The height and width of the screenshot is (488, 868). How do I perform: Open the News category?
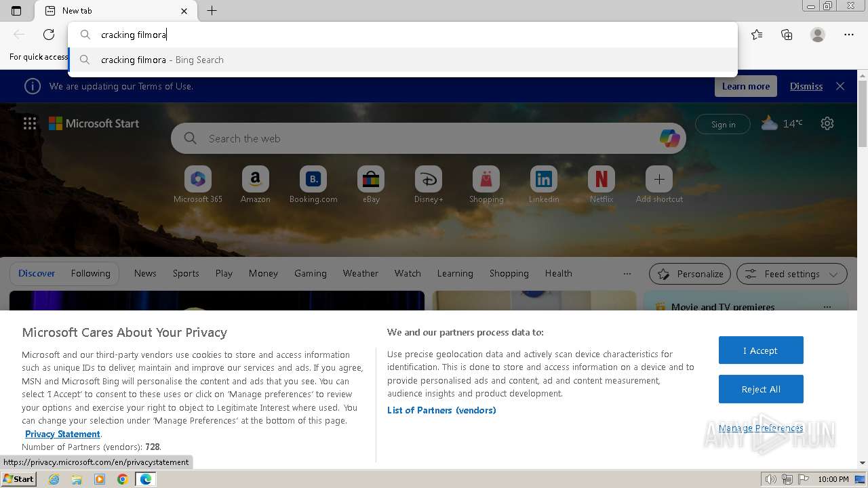point(145,273)
